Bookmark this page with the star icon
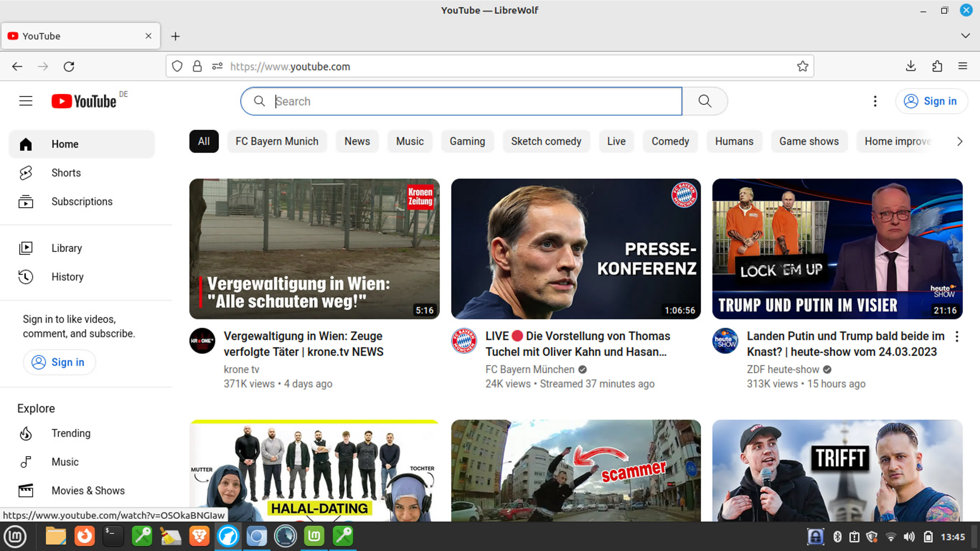This screenshot has width=980, height=551. 802,67
